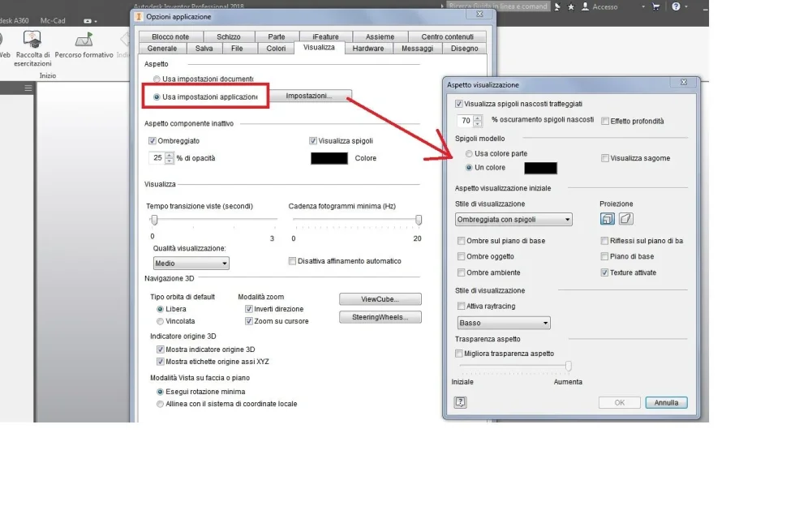Click the Accesso user icon
This screenshot has height=519, width=812.
(585, 6)
